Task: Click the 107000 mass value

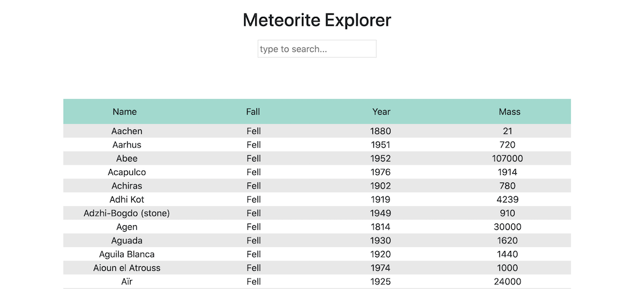Action: (x=508, y=159)
